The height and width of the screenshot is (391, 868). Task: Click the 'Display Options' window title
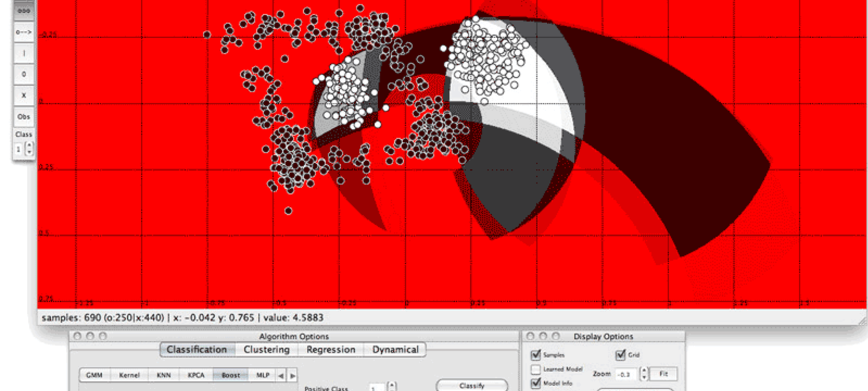[603, 336]
